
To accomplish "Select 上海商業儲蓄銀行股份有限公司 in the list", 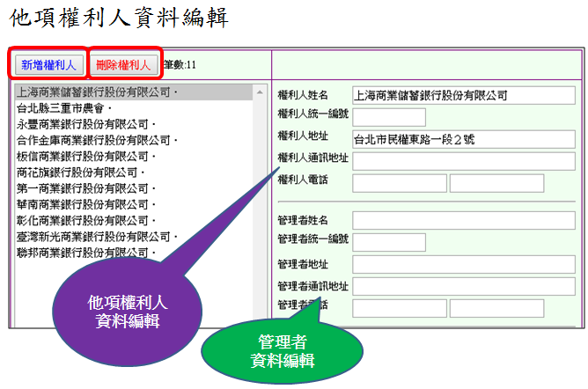I will point(134,92).
